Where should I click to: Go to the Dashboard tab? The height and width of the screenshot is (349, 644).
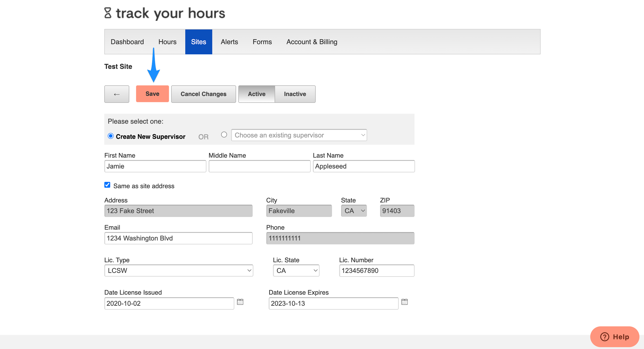click(127, 42)
